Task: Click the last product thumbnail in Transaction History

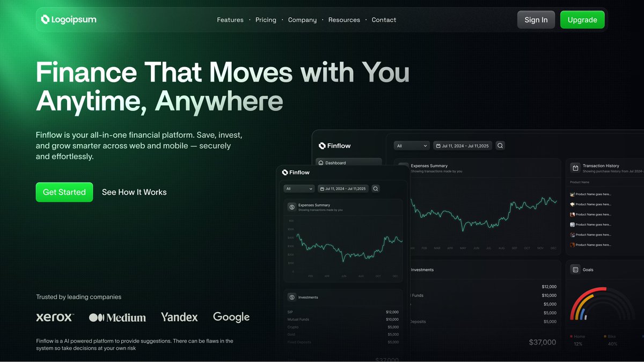Action: point(573,245)
